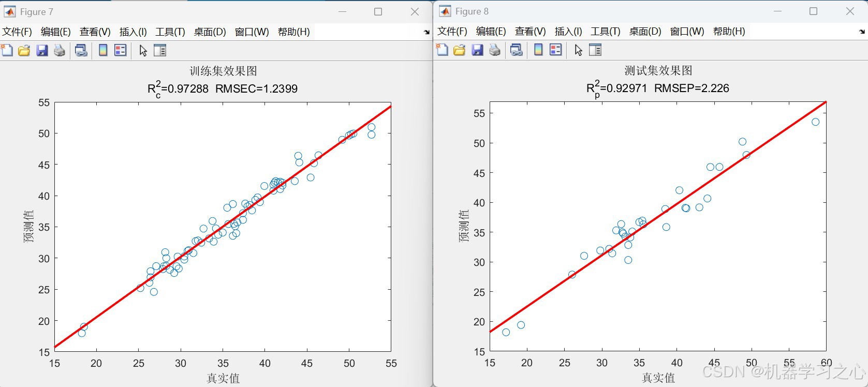Image resolution: width=868 pixels, height=387 pixels.
Task: Click Save Figure icon in Figure 8 toolbar
Action: [x=477, y=50]
